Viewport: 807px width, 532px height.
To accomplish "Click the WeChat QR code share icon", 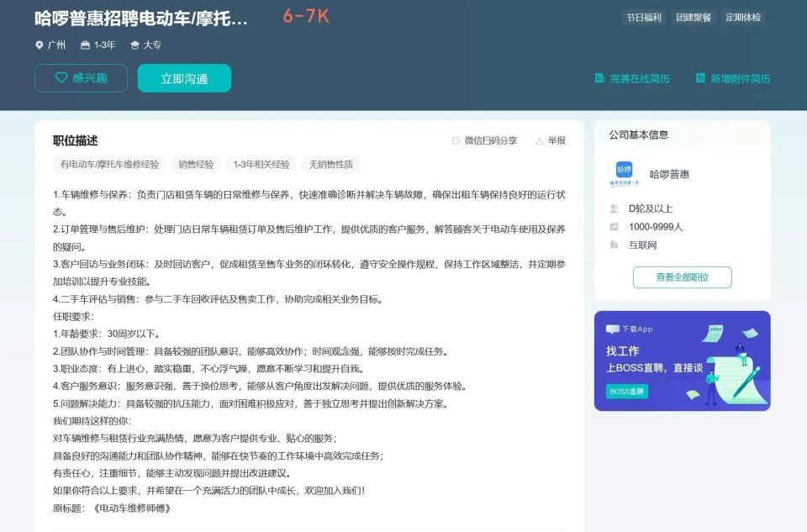I will click(455, 140).
